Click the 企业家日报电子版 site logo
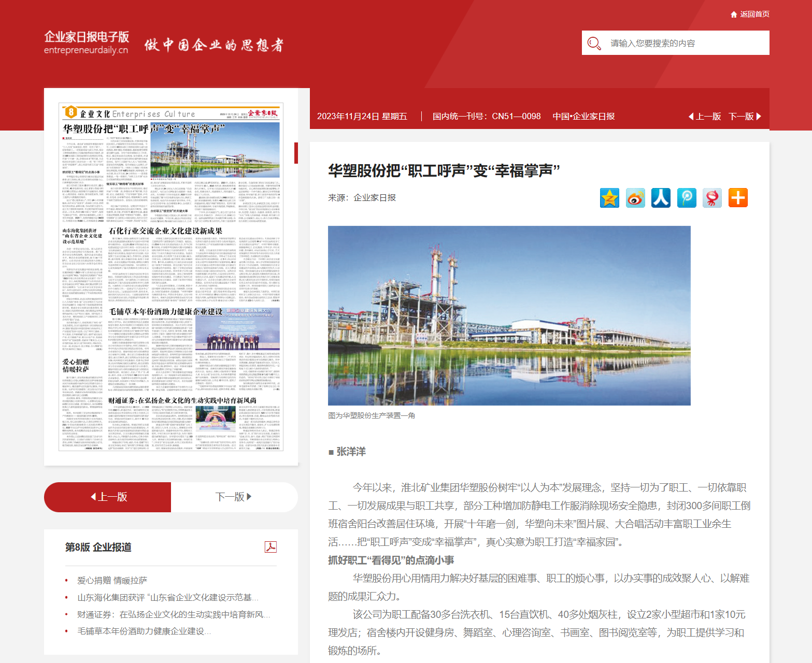Viewport: 812px width, 663px height. click(x=87, y=42)
